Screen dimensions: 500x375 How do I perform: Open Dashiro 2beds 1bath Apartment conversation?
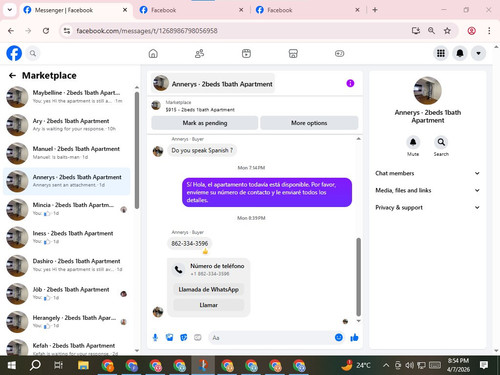[67, 265]
